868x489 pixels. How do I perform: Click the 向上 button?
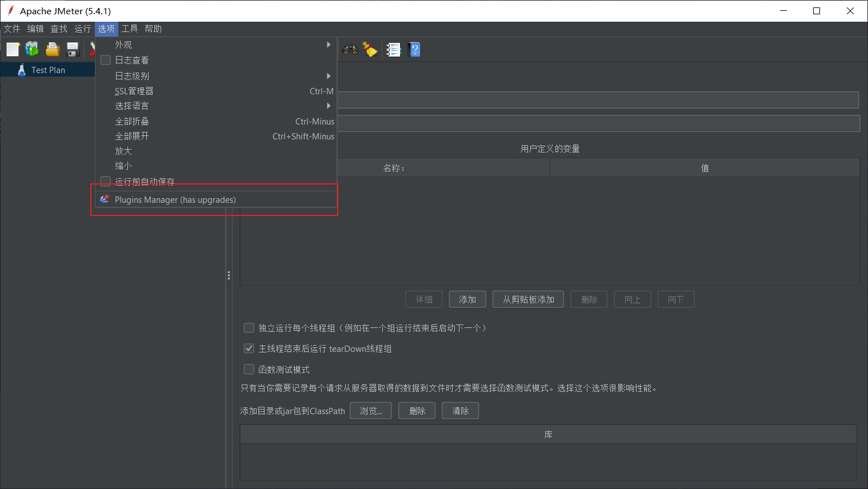633,299
